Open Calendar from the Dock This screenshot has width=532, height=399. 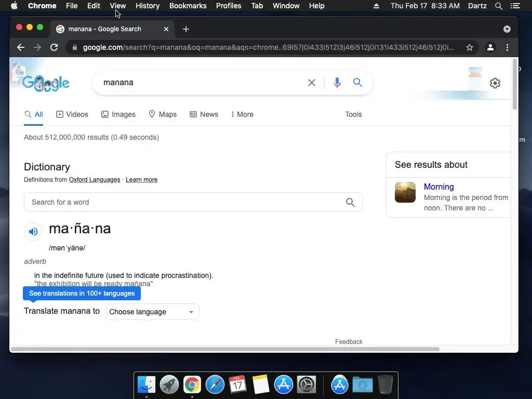pyautogui.click(x=237, y=385)
